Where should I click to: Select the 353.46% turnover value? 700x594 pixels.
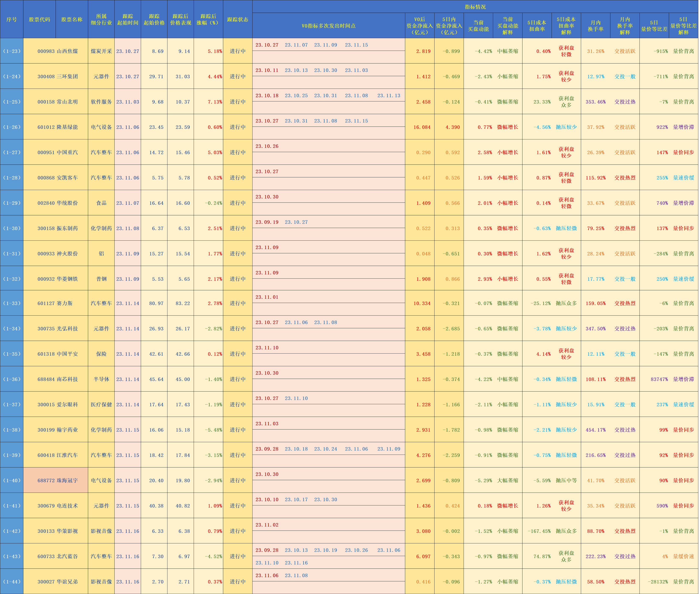pyautogui.click(x=595, y=102)
